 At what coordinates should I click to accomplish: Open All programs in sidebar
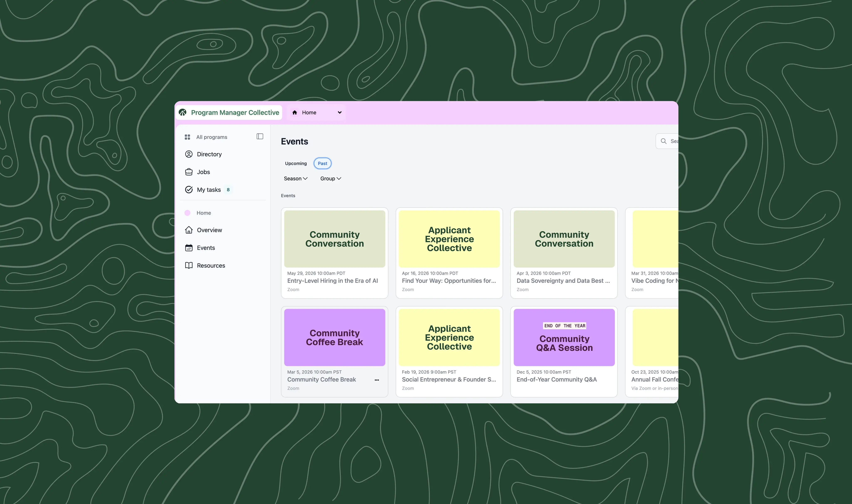coord(212,137)
